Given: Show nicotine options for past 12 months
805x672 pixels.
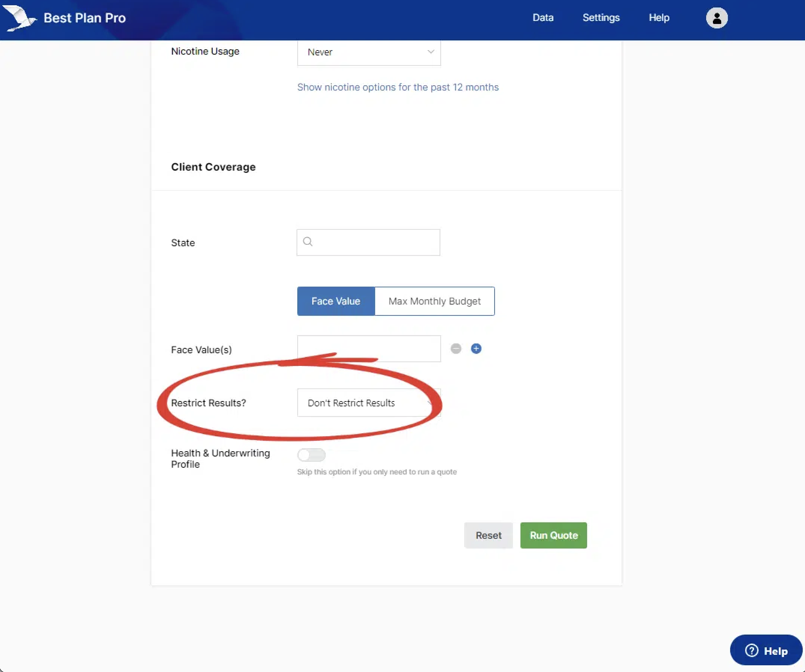Looking at the screenshot, I should (398, 87).
